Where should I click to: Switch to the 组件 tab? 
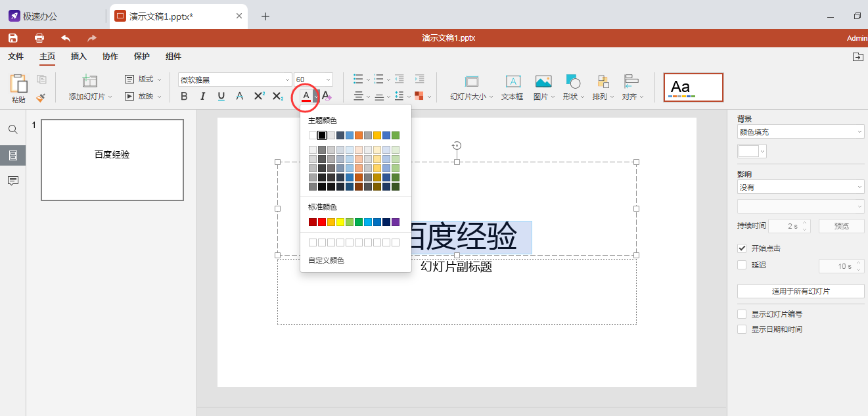(173, 57)
